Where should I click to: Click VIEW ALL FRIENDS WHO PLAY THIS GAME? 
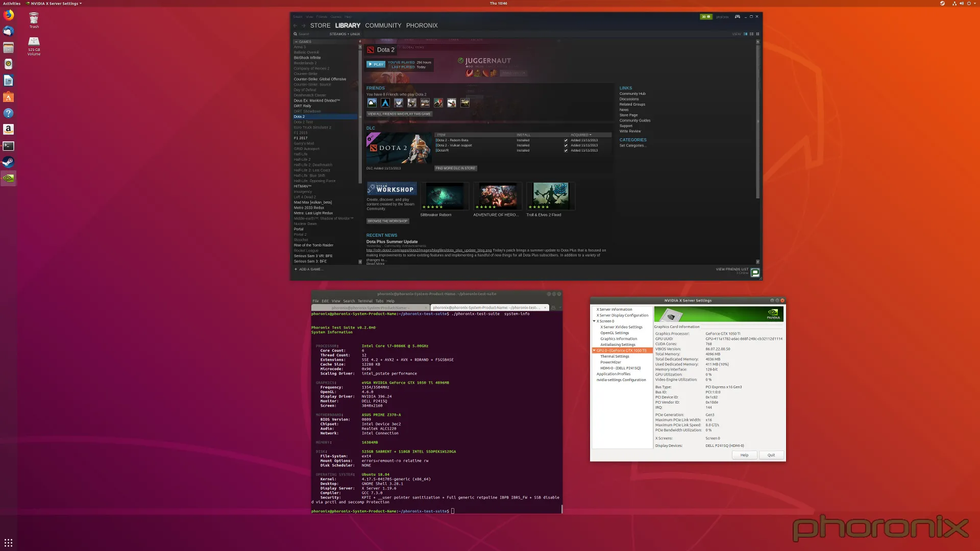399,114
